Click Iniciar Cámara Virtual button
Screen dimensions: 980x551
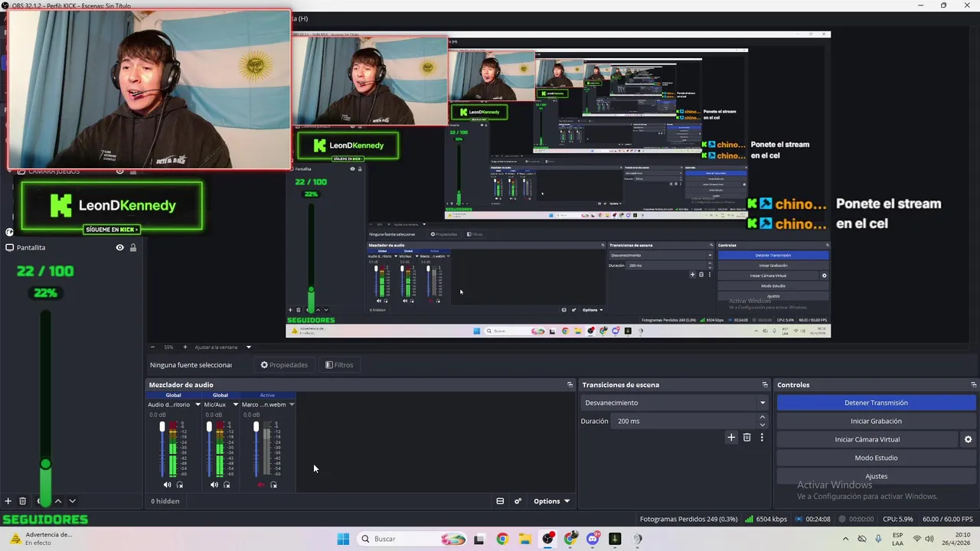pyautogui.click(x=867, y=439)
